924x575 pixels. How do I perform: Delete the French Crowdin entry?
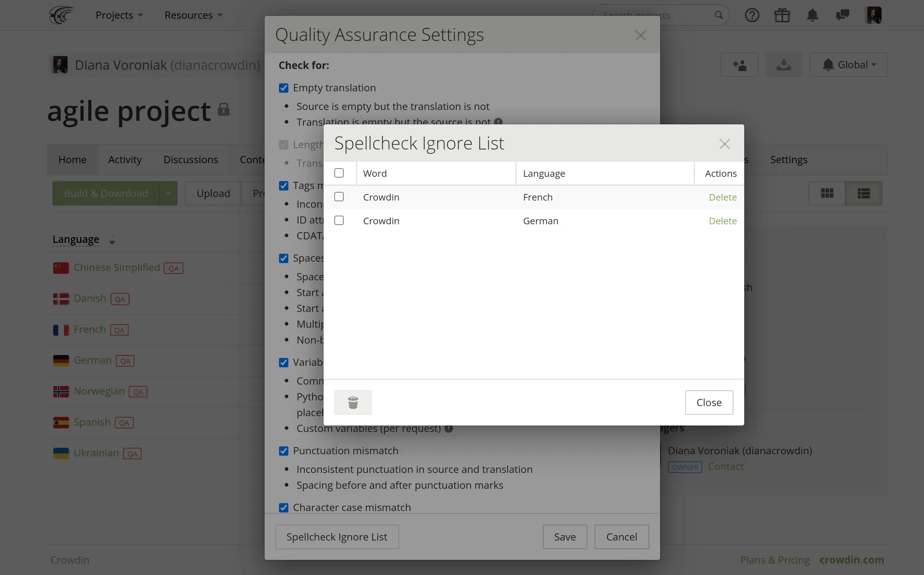[x=722, y=197]
